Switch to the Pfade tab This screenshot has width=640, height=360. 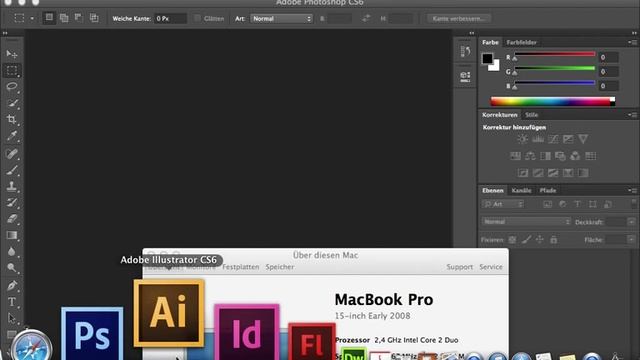[x=548, y=191]
